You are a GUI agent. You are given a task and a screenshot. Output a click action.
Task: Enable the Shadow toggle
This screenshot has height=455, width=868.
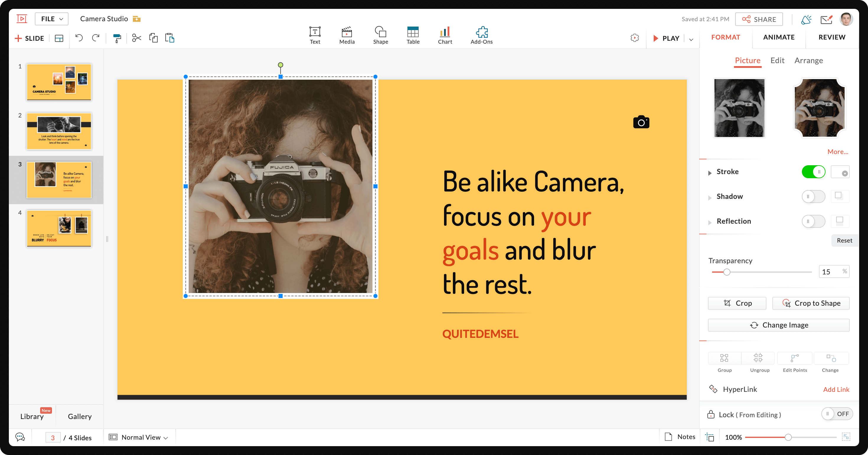813,197
